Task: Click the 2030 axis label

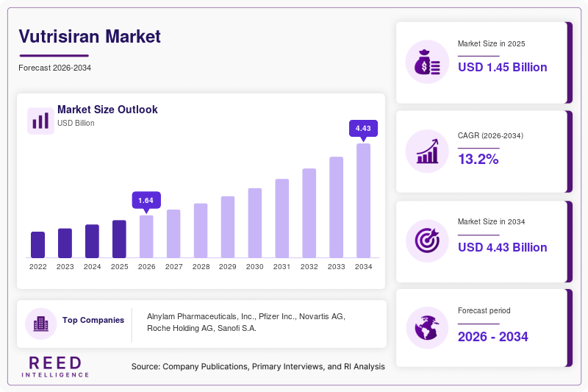Action: pos(255,267)
